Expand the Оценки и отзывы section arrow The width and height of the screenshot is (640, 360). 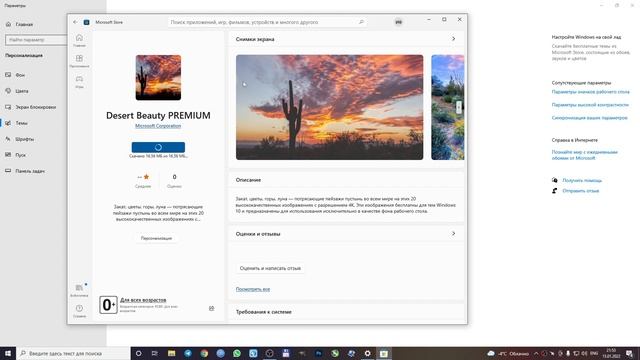click(453, 234)
